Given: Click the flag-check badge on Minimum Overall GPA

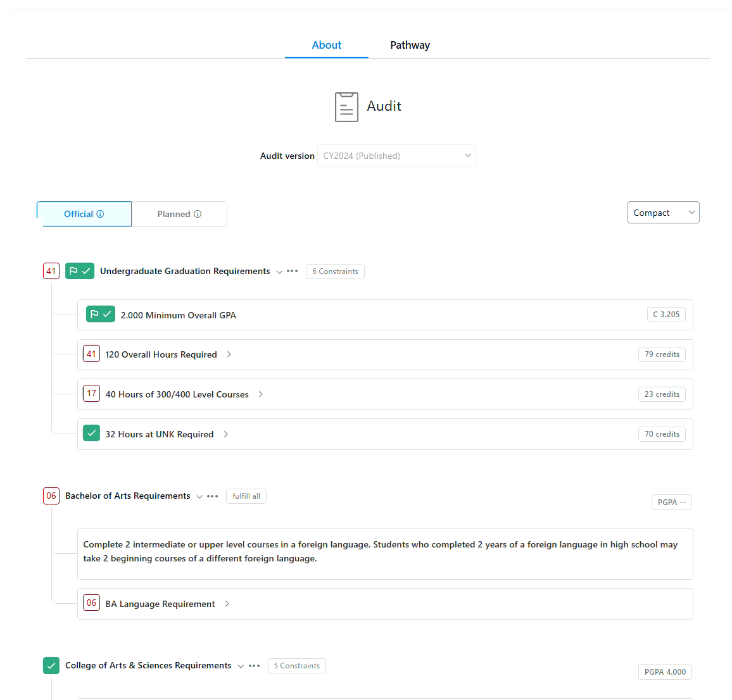Looking at the screenshot, I should (101, 315).
